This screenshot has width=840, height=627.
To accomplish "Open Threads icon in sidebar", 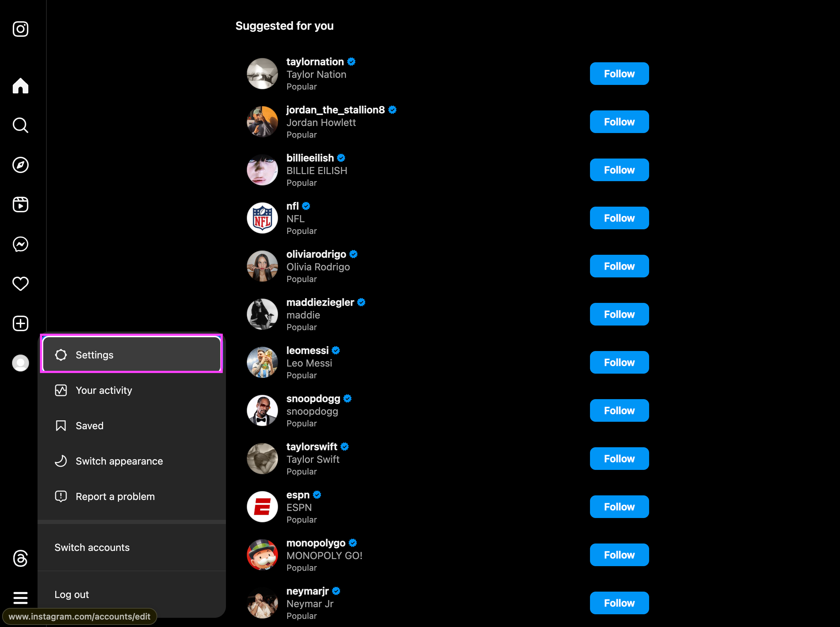I will (x=21, y=558).
